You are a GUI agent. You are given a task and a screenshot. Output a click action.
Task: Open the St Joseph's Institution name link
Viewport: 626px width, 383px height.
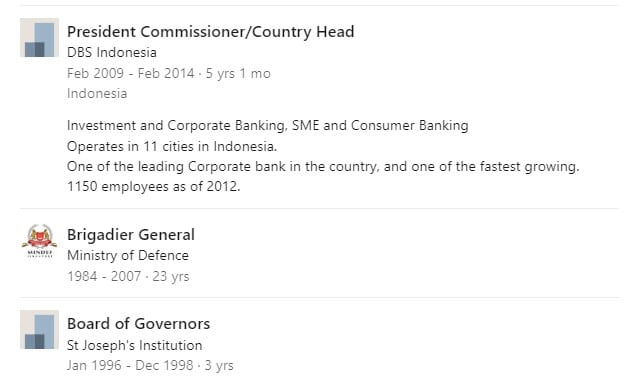click(x=135, y=345)
